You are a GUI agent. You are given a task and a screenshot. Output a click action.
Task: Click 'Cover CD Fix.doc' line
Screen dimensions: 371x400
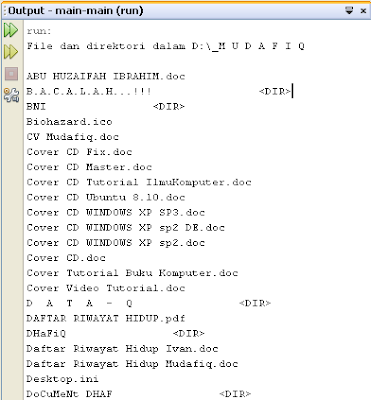coord(79,152)
